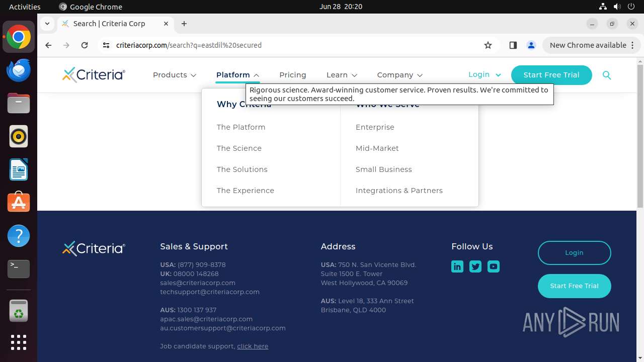
Task: Open the Chrome profile avatar
Action: click(531, 45)
